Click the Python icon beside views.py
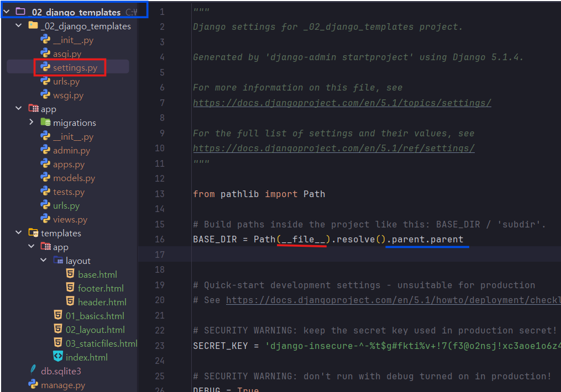Viewport: 561px width, 392px height. (45, 219)
